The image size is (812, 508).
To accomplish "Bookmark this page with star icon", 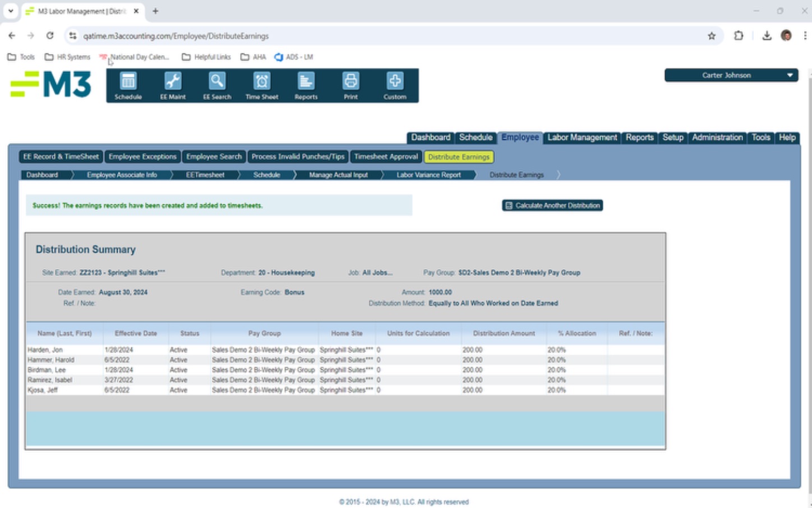I will click(712, 36).
